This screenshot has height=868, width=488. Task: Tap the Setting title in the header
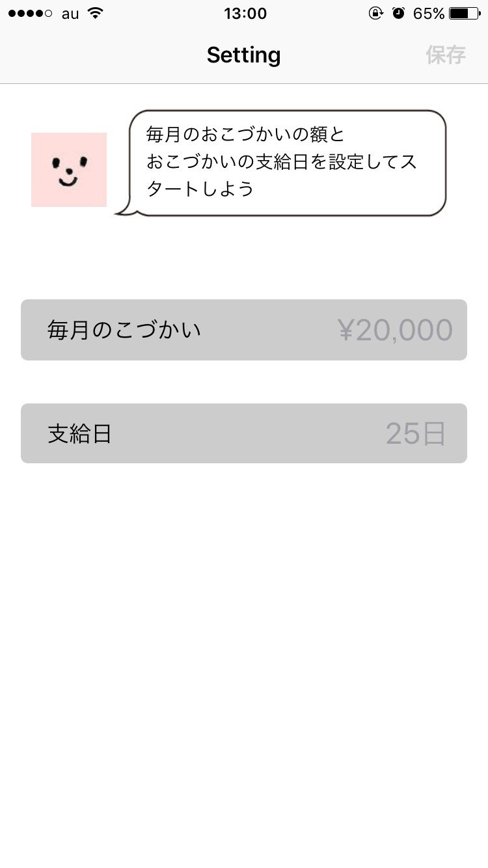[x=243, y=55]
